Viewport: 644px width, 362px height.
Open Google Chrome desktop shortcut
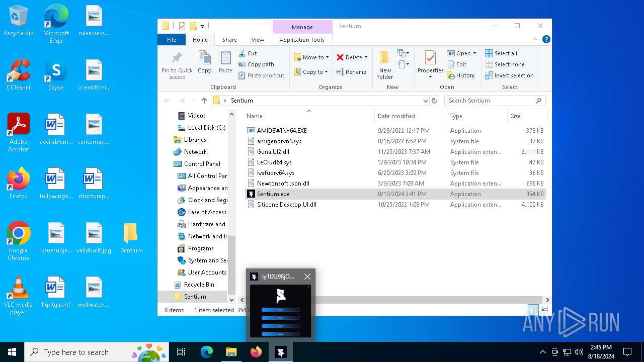(18, 241)
